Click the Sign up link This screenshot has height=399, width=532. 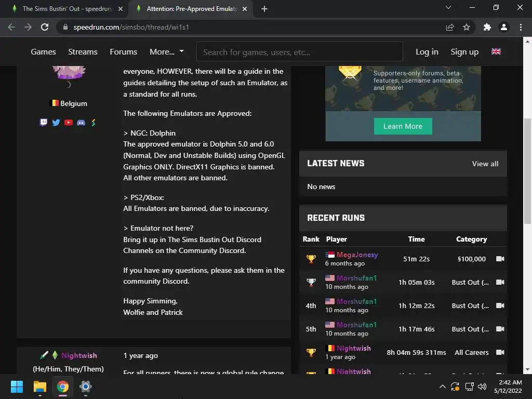click(464, 52)
